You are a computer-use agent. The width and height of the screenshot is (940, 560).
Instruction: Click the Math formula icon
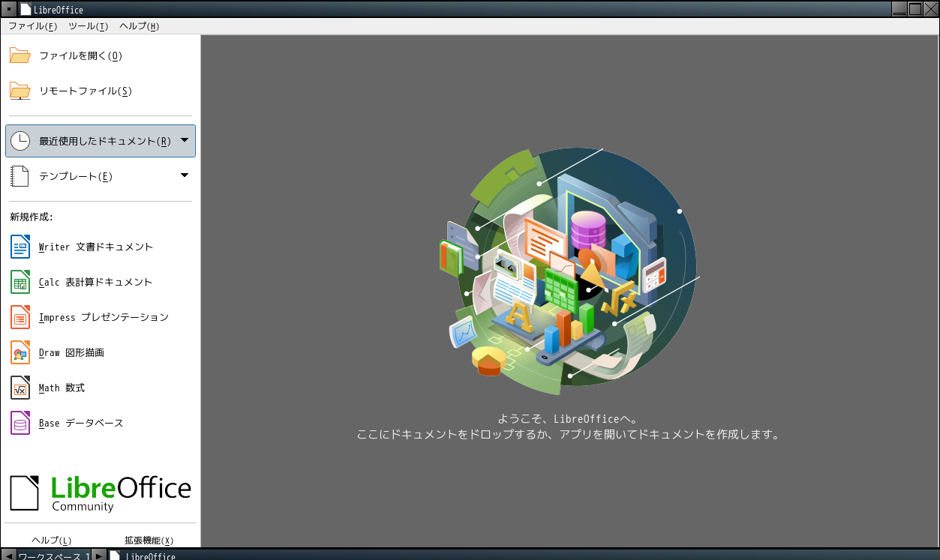(20, 388)
